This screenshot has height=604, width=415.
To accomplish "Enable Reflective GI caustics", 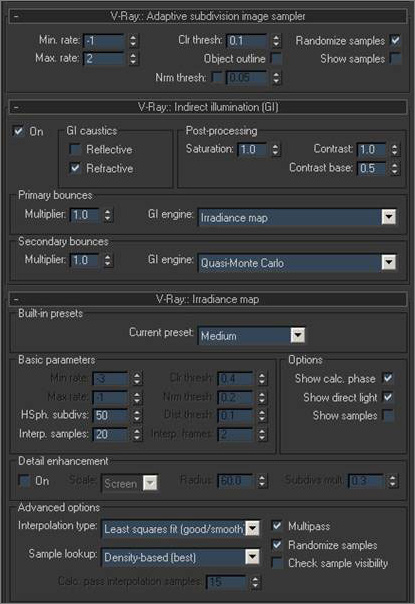I will coord(75,149).
